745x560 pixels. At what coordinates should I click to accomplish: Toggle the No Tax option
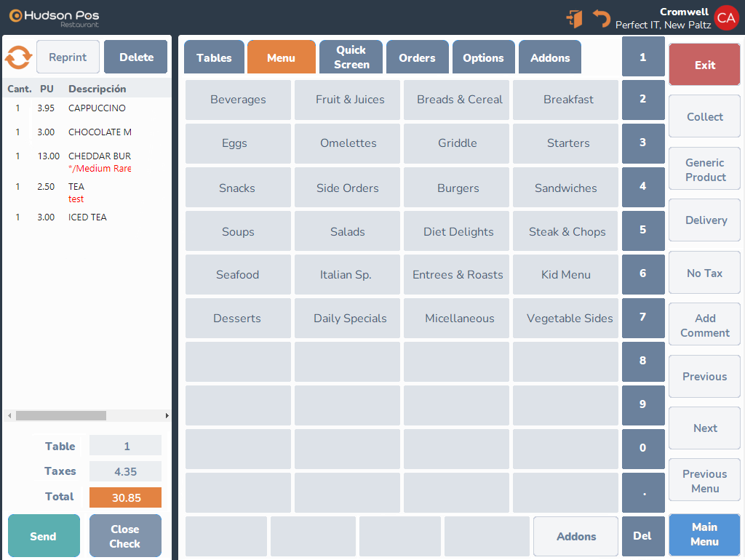click(704, 273)
